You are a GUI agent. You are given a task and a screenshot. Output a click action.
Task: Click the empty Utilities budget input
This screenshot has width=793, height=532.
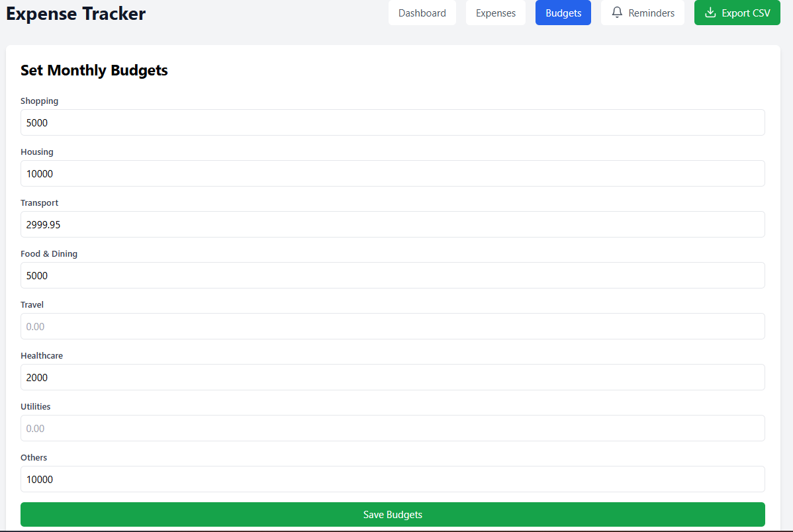tap(393, 428)
